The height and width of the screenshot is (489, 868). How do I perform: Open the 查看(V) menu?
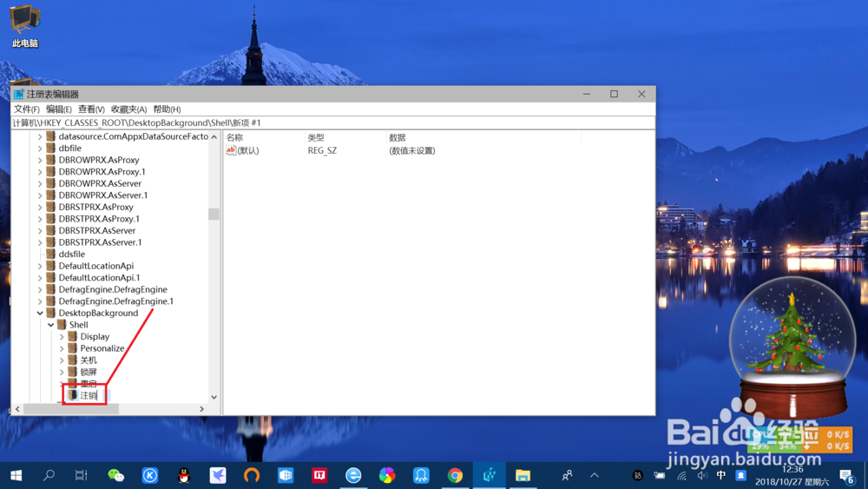(91, 109)
